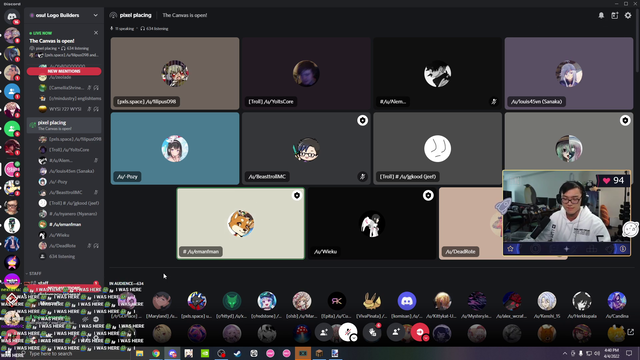This screenshot has height=360, width=640.
Task: Open stage requests icon with red badge
Action: 372,332
